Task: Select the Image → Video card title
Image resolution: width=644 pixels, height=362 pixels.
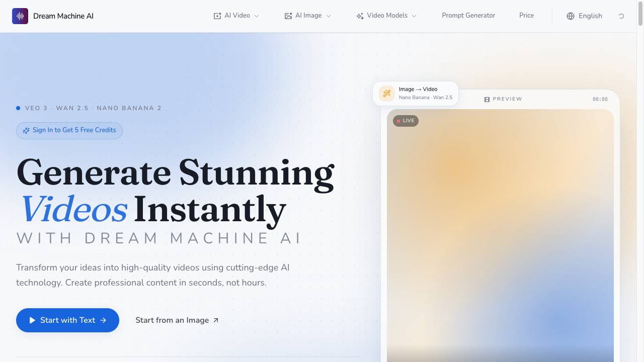Action: [x=418, y=89]
